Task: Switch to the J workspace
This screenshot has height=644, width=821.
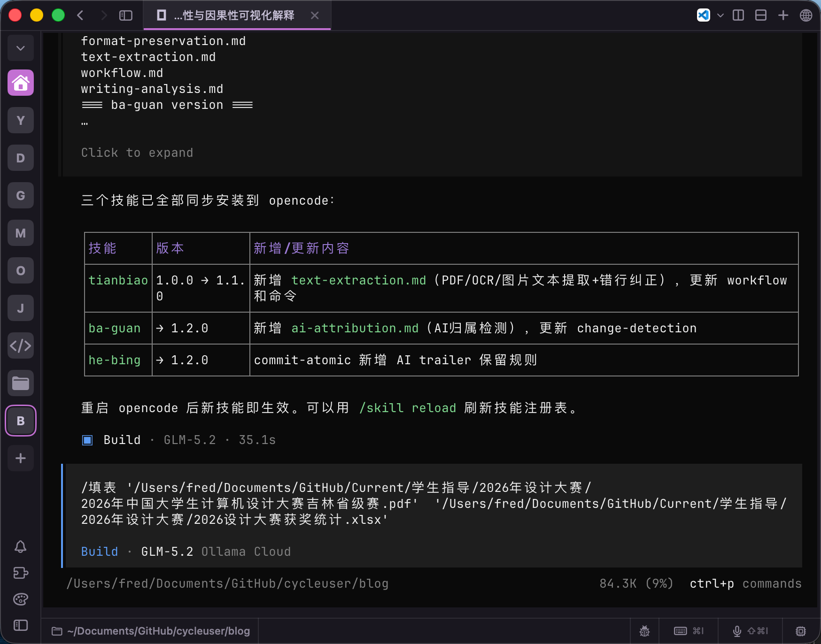Action: coord(21,308)
